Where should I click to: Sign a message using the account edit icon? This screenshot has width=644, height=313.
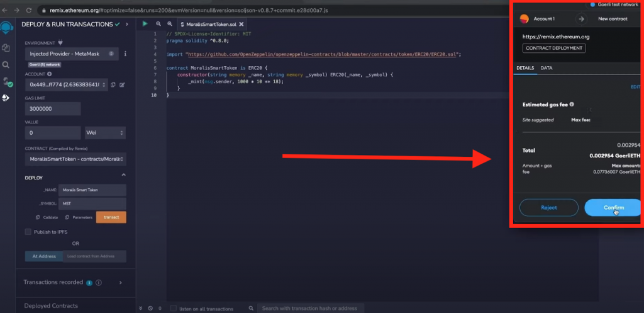point(122,85)
